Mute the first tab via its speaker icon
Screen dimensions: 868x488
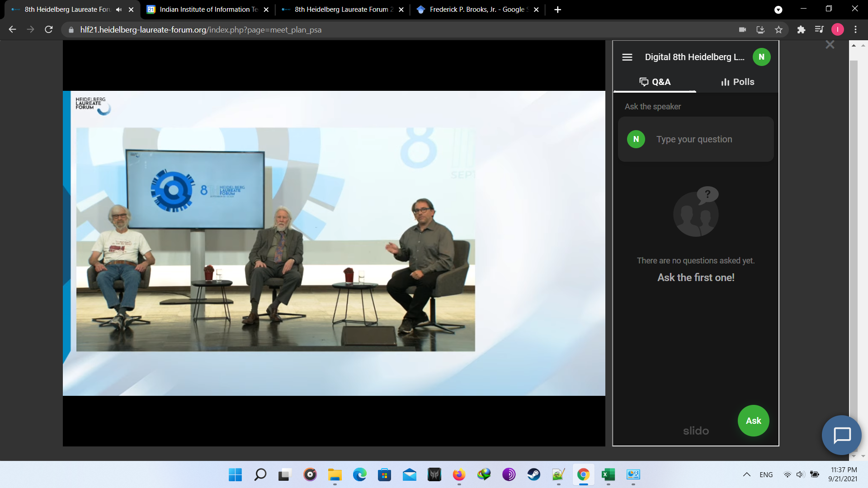tap(119, 9)
